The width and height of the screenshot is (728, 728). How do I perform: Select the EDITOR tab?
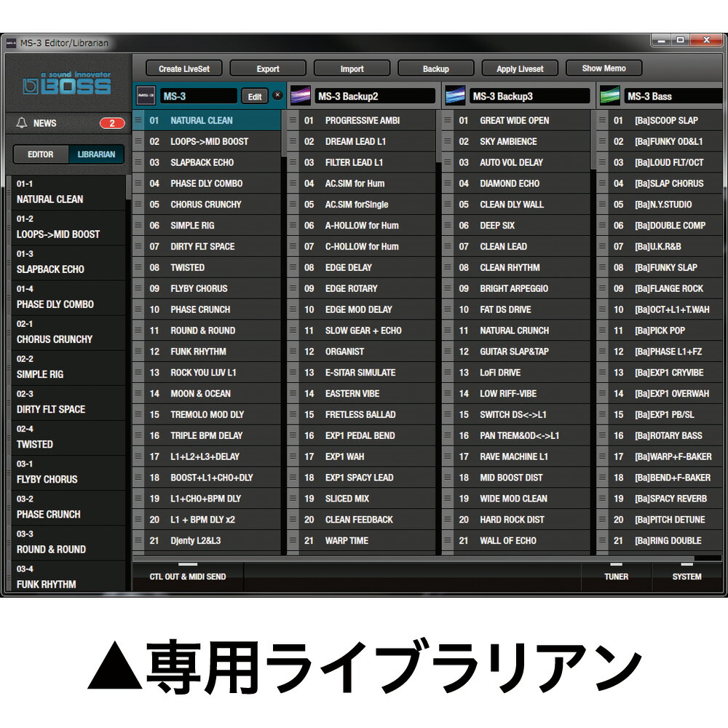40,154
